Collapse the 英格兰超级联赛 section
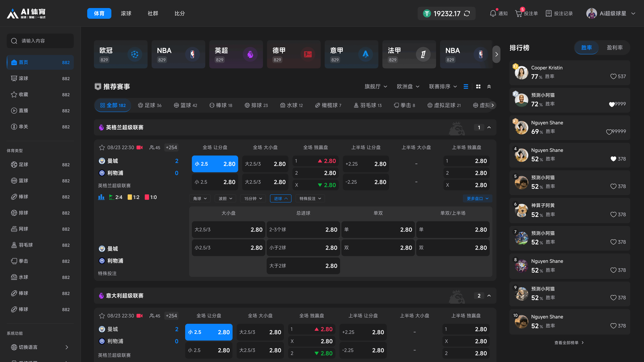The height and width of the screenshot is (362, 644). click(x=489, y=127)
